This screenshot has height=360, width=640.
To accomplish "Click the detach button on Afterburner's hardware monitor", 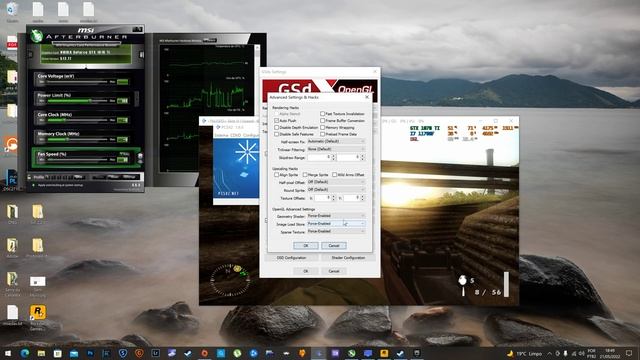I will click(x=210, y=40).
